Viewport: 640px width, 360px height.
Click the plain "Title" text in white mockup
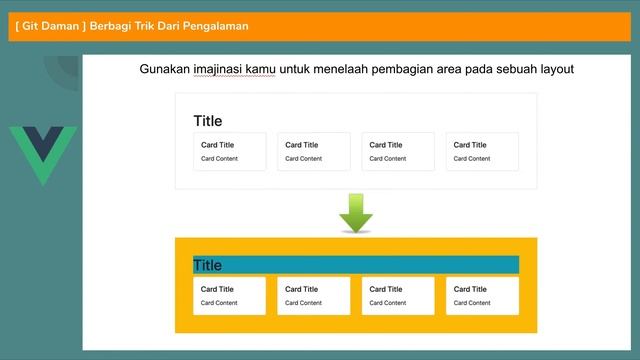[208, 121]
